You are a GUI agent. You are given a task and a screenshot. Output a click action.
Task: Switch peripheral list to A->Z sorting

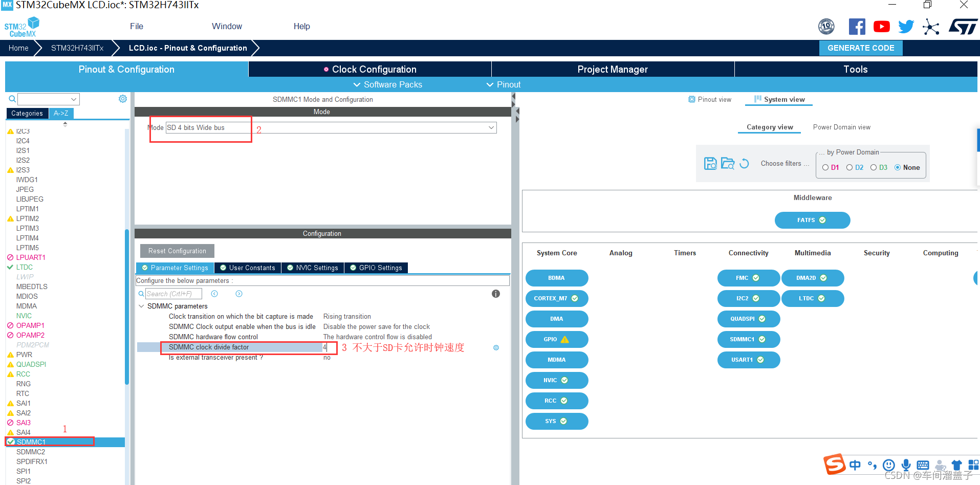tap(61, 113)
